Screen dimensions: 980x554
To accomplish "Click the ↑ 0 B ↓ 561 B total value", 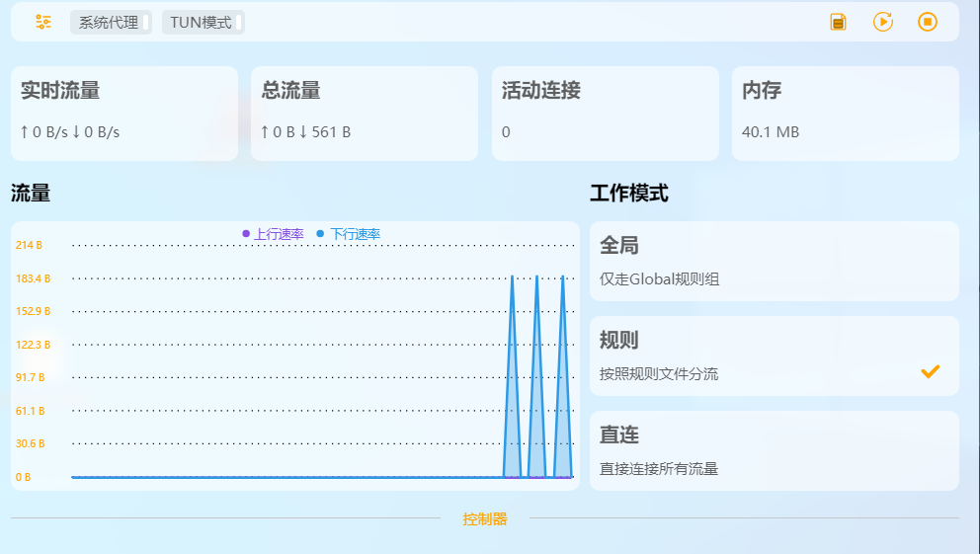I will 305,131.
